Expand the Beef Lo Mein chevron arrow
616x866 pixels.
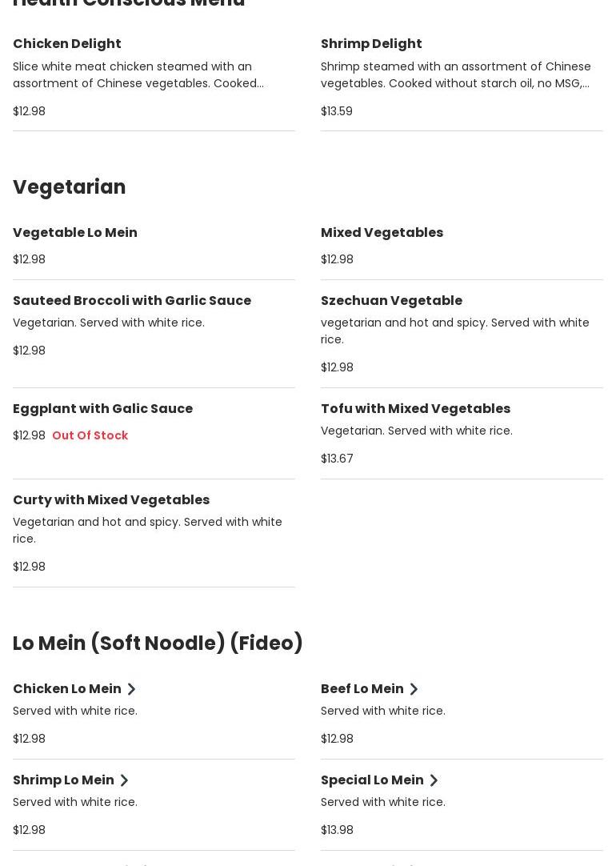coord(414,689)
